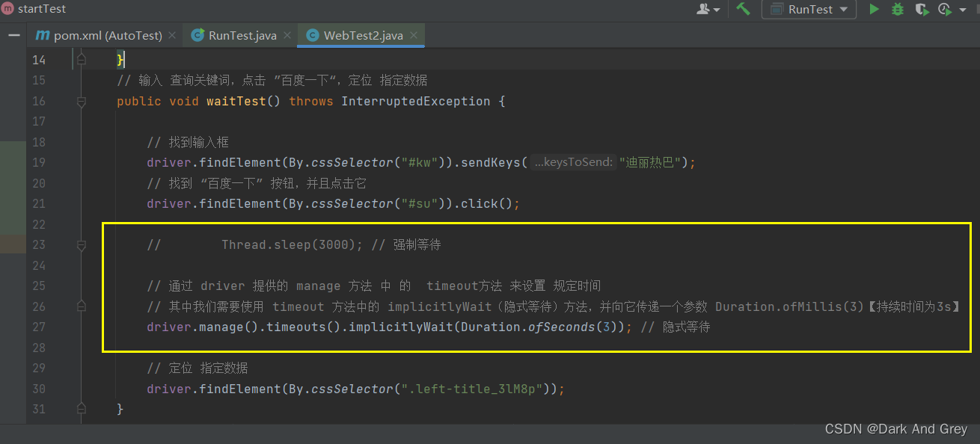Click the startTest Maven project icon
Viewport: 980px width, 444px height.
click(x=7, y=9)
